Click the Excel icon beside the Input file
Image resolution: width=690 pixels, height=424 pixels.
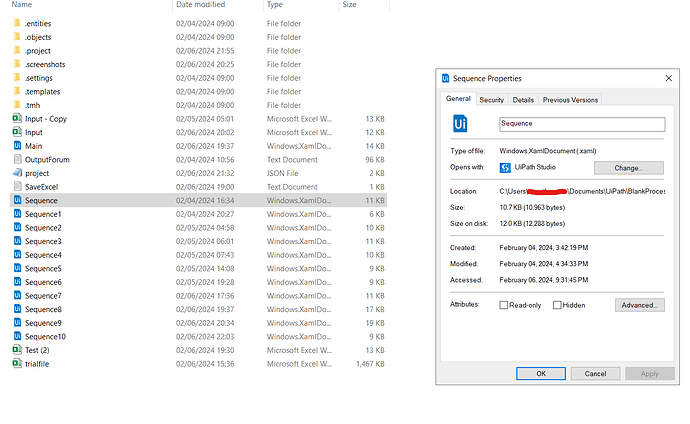(x=17, y=132)
